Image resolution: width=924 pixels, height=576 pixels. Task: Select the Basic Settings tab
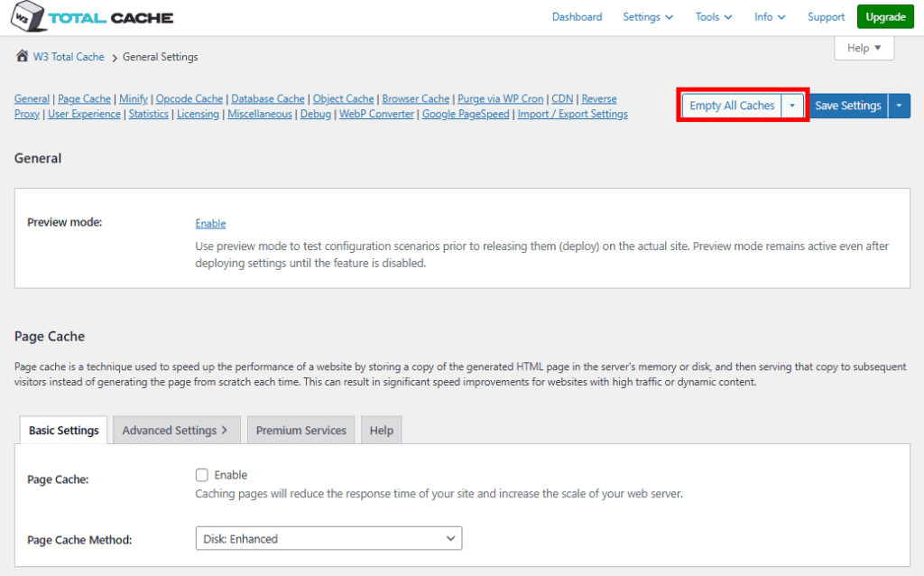tap(64, 431)
